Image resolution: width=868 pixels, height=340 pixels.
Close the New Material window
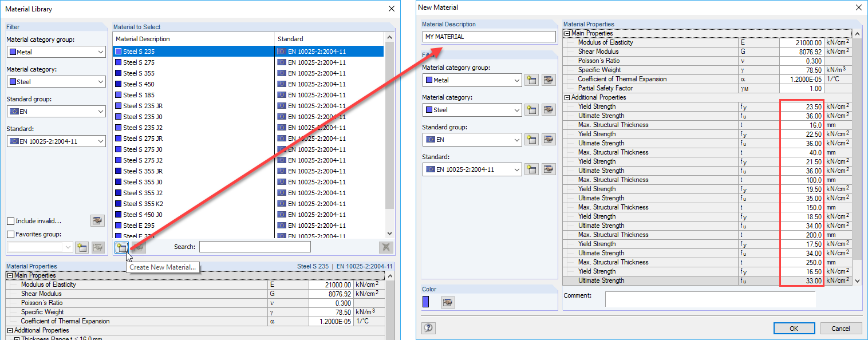pyautogui.click(x=858, y=7)
